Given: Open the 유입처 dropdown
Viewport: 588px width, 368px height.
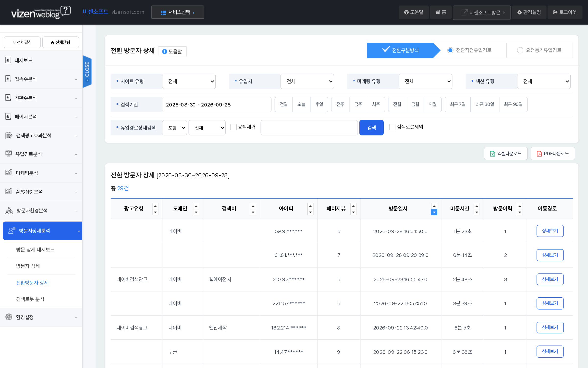Looking at the screenshot, I should [307, 81].
